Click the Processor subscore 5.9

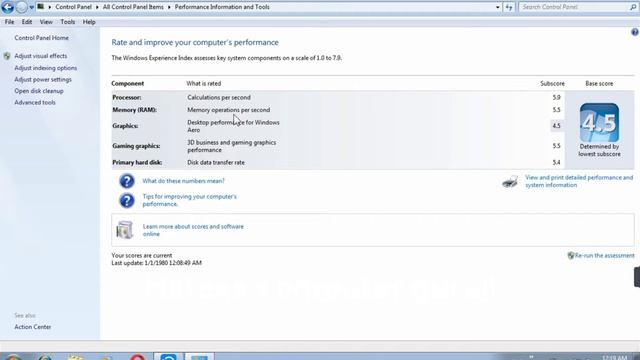click(556, 98)
